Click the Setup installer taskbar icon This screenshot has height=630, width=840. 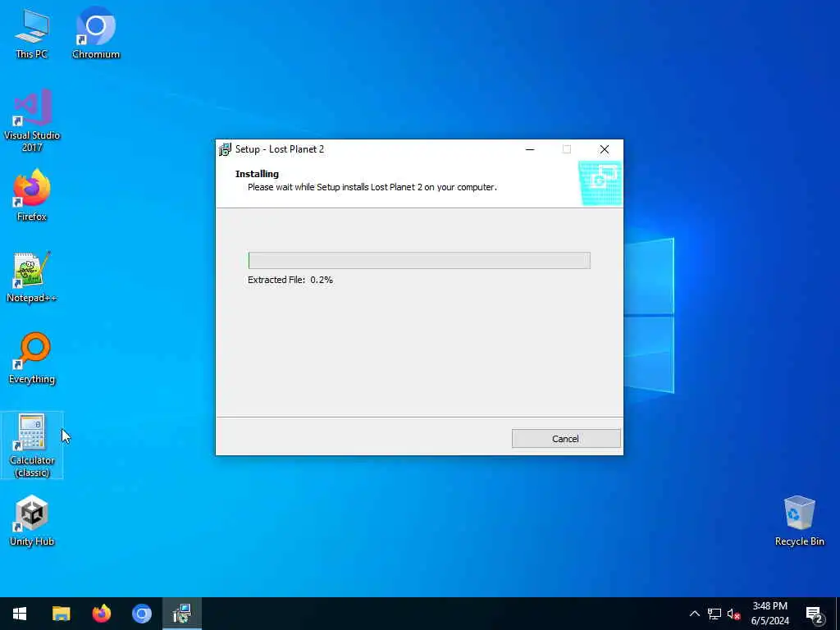182,614
